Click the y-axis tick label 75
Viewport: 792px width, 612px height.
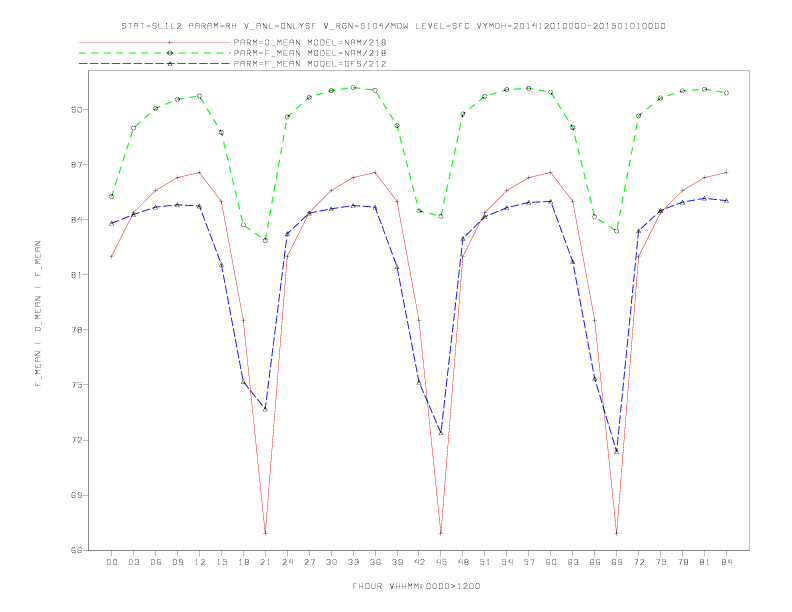click(75, 385)
